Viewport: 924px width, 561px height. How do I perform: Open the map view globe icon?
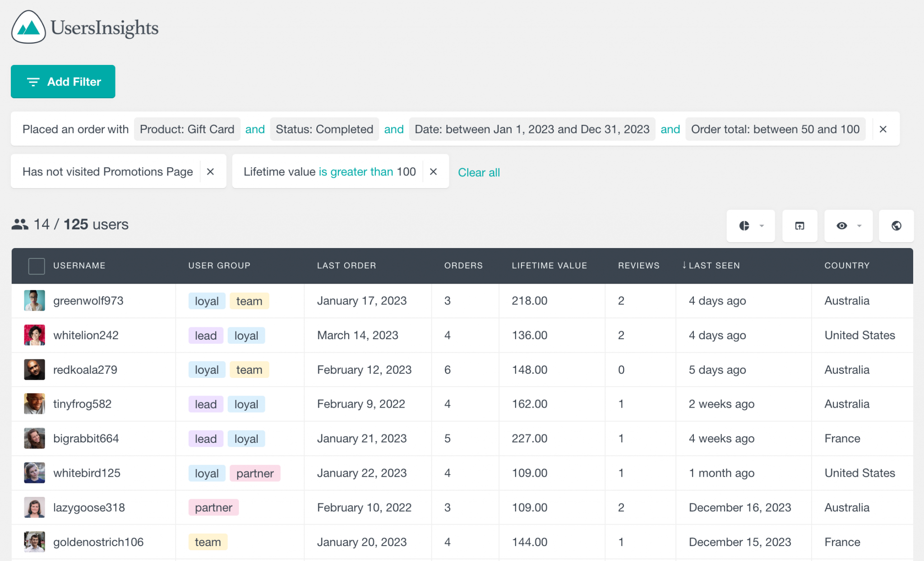[x=896, y=226]
